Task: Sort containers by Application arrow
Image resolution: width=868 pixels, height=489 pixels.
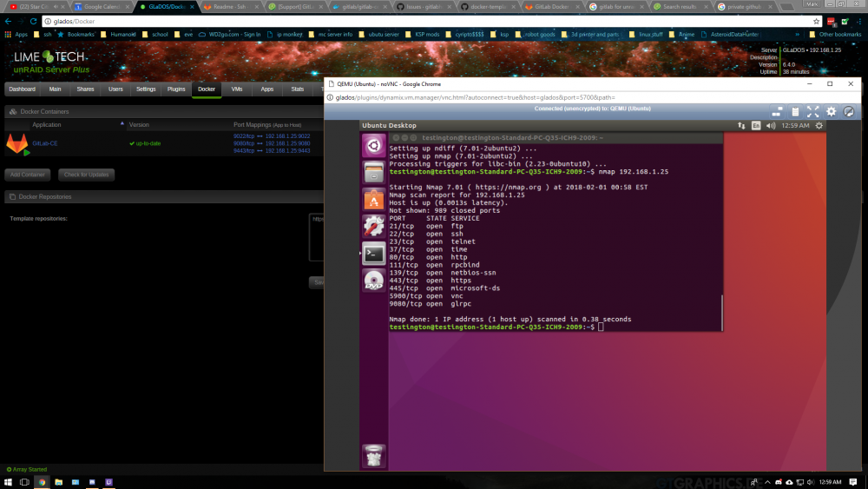Action: (x=122, y=123)
